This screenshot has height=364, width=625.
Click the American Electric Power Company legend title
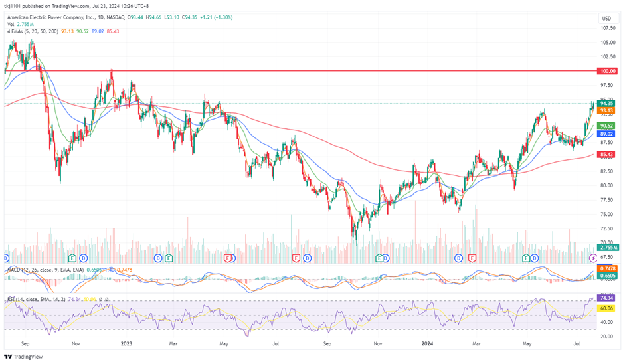[66, 17]
